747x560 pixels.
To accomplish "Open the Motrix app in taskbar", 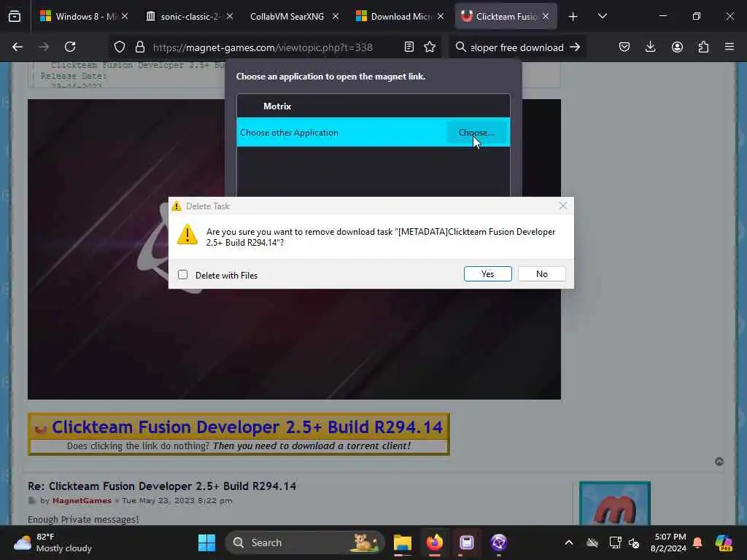I will click(499, 542).
